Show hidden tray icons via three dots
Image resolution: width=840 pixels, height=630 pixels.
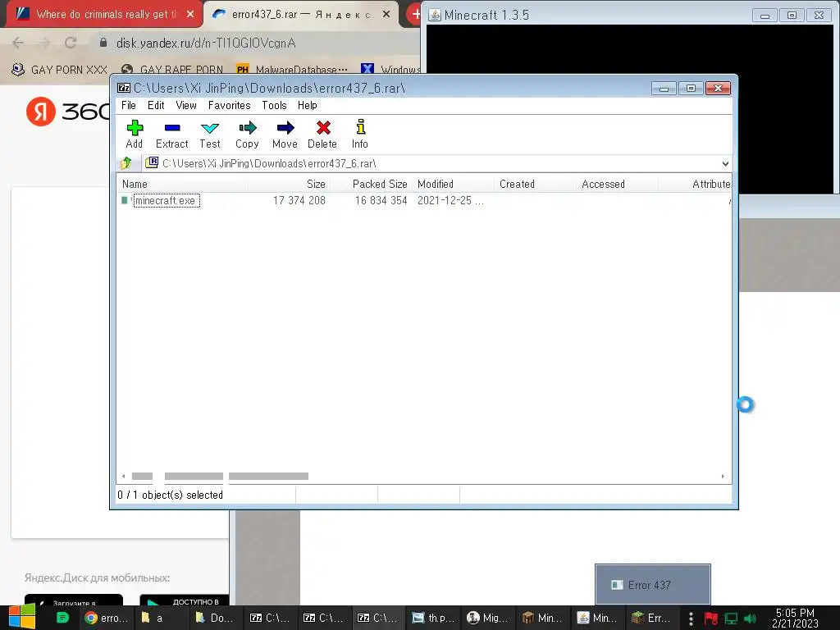click(691, 619)
